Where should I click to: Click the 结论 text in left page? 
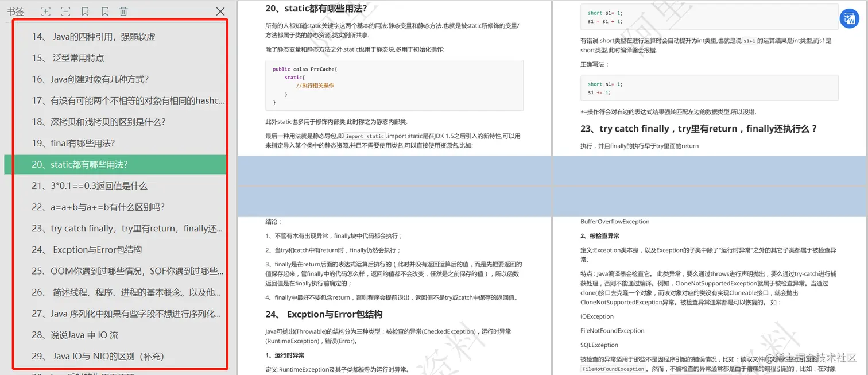click(274, 222)
